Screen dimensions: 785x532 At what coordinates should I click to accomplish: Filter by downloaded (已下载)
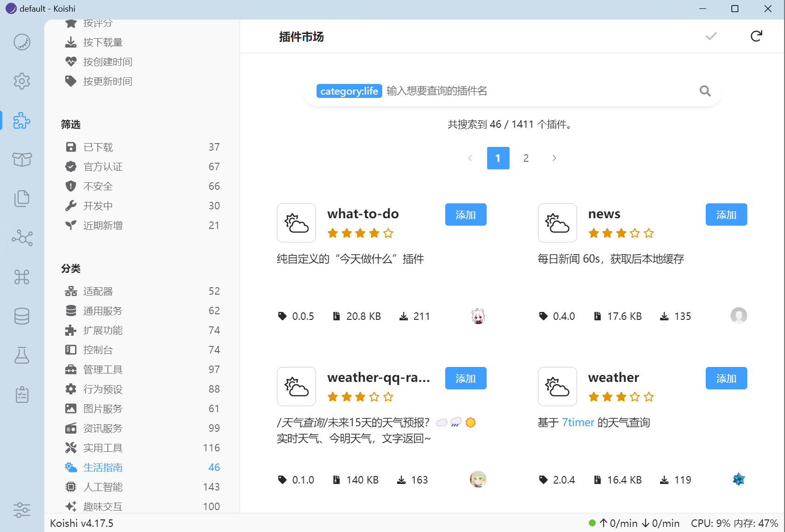142,147
